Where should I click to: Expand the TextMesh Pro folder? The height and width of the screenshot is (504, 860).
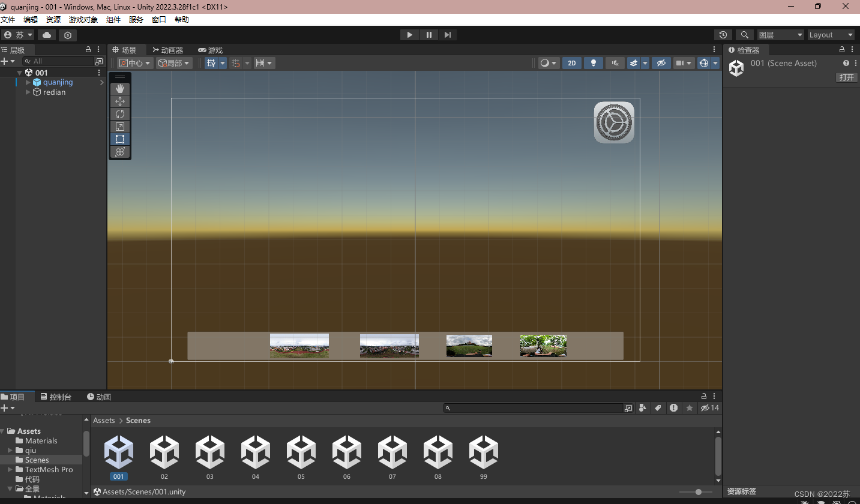(10, 469)
